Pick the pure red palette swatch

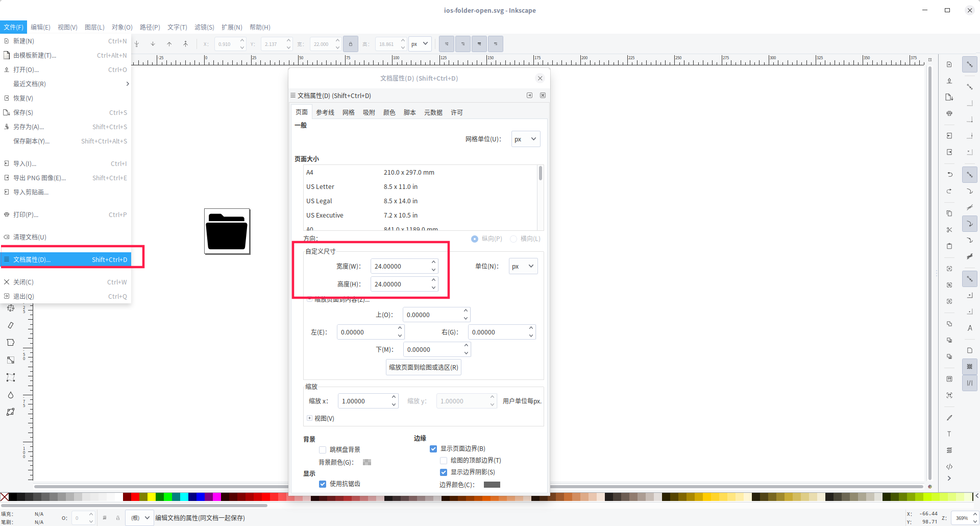point(135,497)
